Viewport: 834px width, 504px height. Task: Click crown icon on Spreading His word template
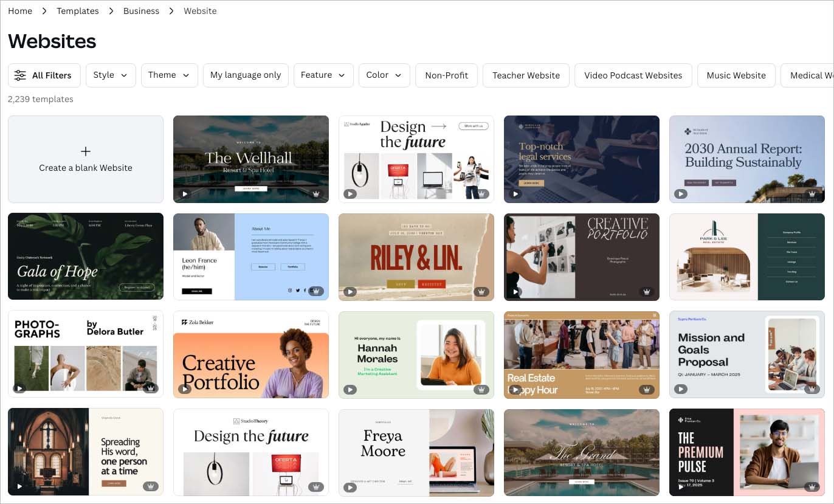click(151, 486)
